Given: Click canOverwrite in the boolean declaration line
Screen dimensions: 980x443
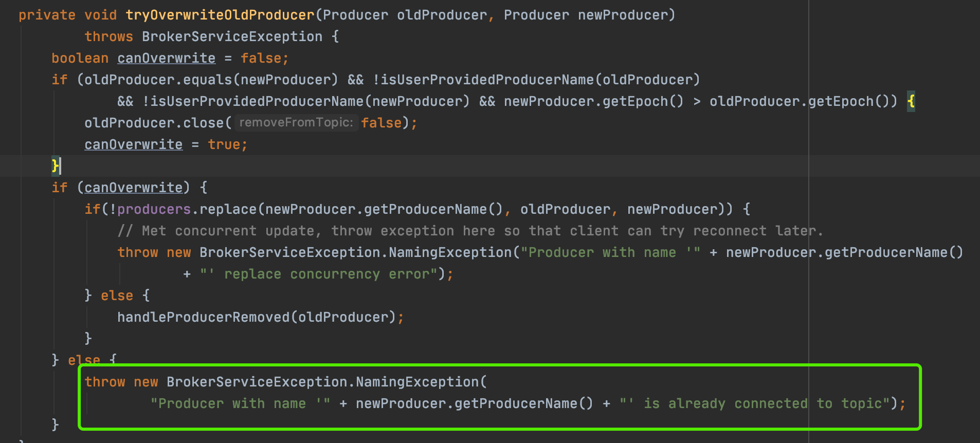Looking at the screenshot, I should (x=167, y=58).
